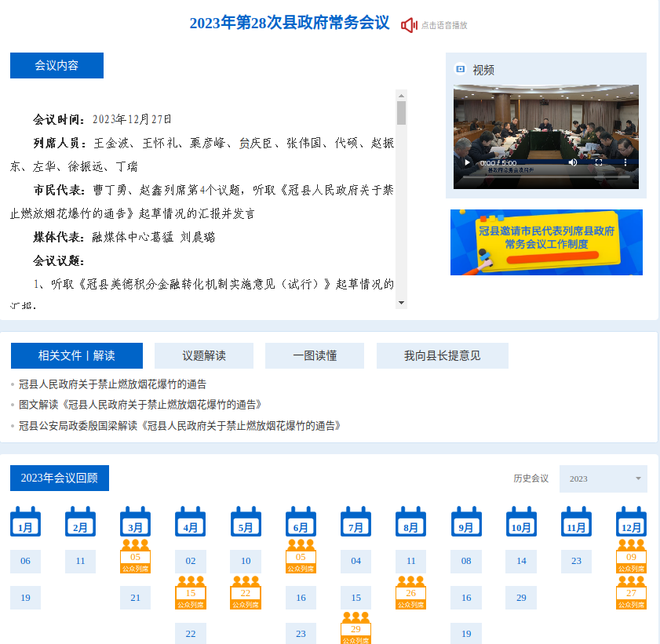Open 我向县长提意见 tab
The height and width of the screenshot is (644, 660).
coord(443,355)
